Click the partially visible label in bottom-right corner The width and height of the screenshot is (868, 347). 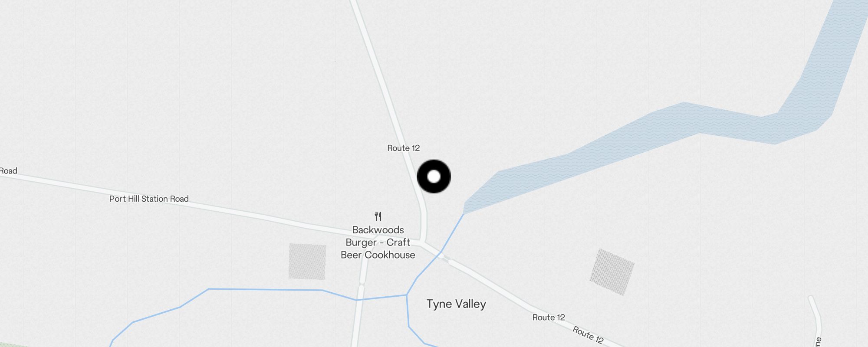(818, 342)
